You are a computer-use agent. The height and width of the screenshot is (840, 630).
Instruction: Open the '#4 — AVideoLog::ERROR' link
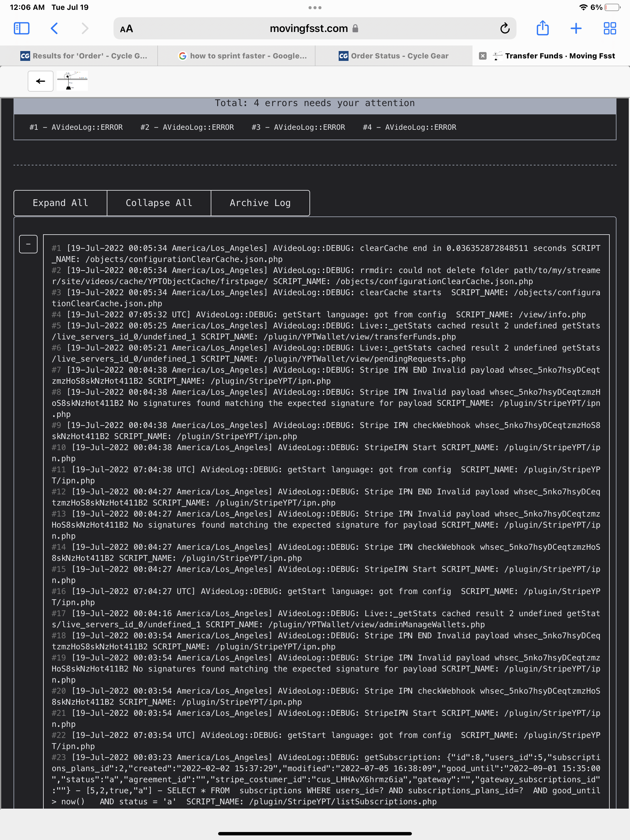click(x=409, y=127)
